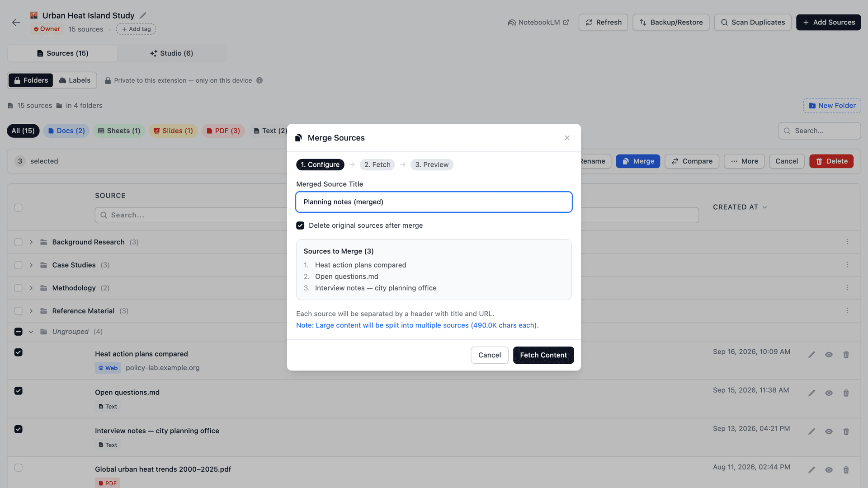This screenshot has width=868, height=488.
Task: Cancel the Merge Sources dialog
Action: click(490, 355)
